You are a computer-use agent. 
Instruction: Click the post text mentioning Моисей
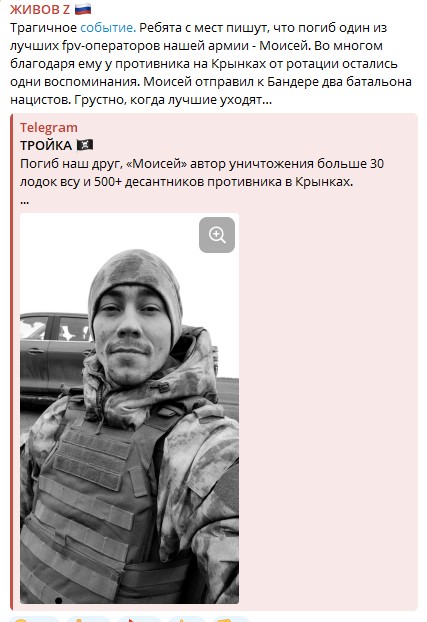point(211,63)
